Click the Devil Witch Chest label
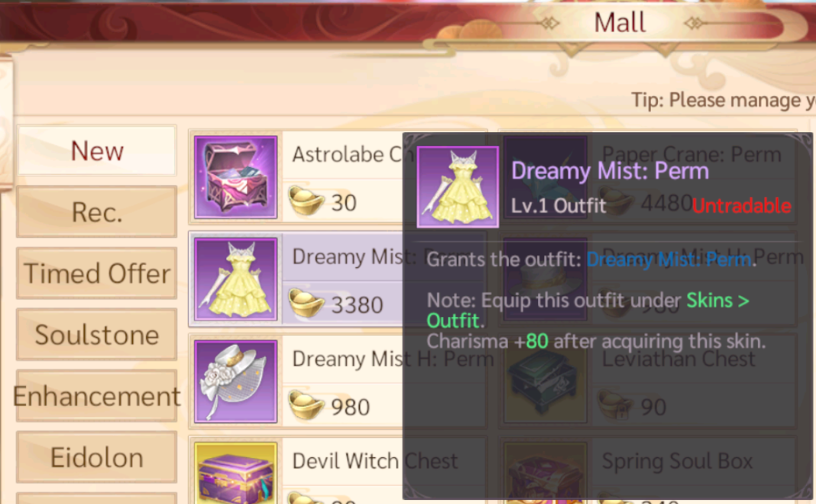The image size is (816, 504). (x=375, y=460)
